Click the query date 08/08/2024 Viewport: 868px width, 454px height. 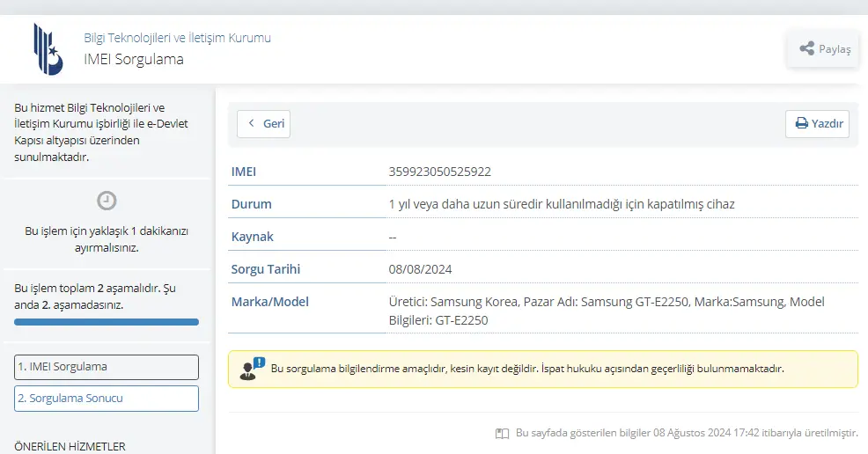tap(420, 269)
